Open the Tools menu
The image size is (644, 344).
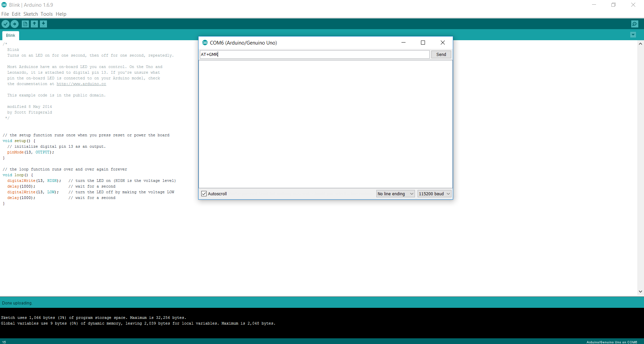(x=47, y=14)
